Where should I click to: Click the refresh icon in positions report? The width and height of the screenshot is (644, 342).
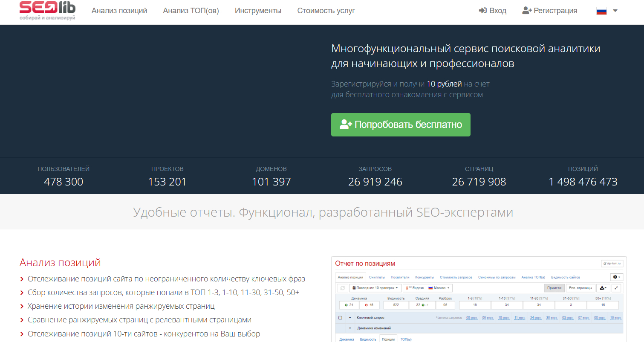(342, 288)
